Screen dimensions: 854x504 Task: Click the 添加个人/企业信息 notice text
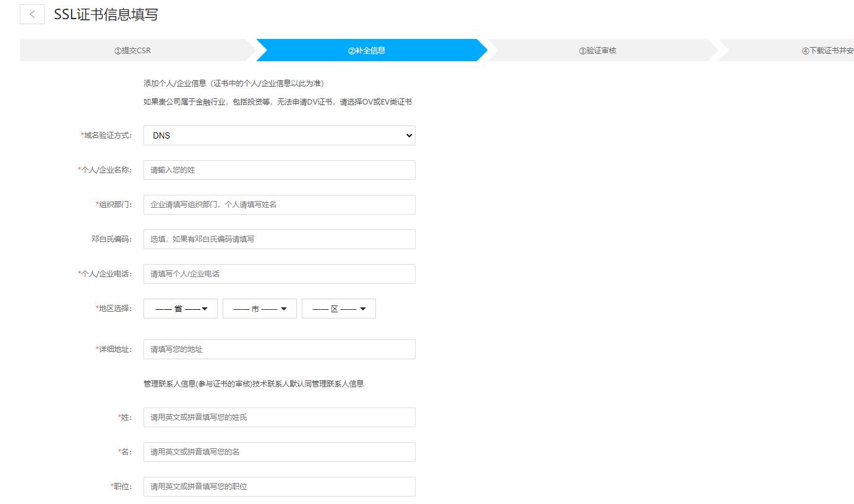[x=234, y=83]
